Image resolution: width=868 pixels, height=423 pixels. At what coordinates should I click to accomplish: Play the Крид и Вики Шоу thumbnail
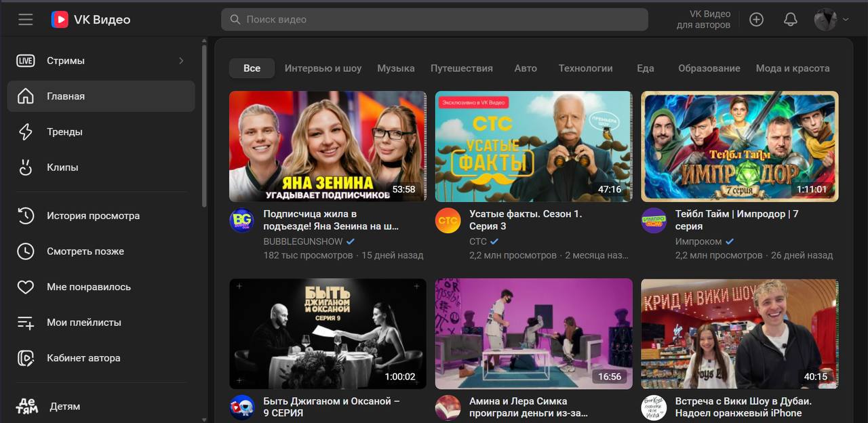[740, 334]
